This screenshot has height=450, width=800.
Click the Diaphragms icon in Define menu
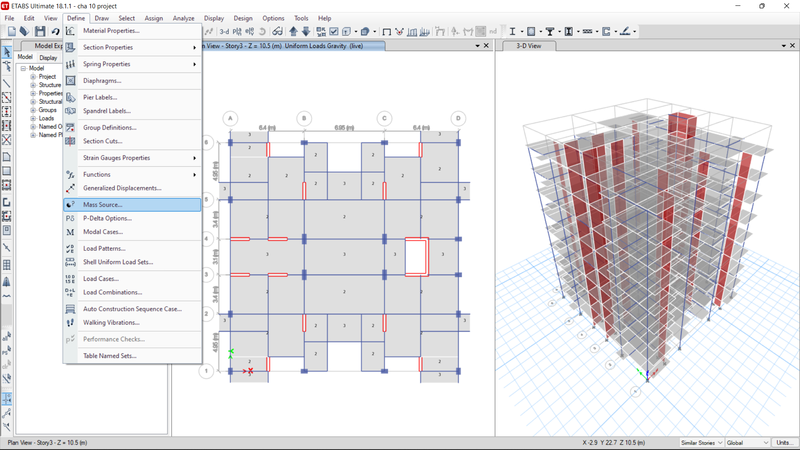(x=70, y=81)
